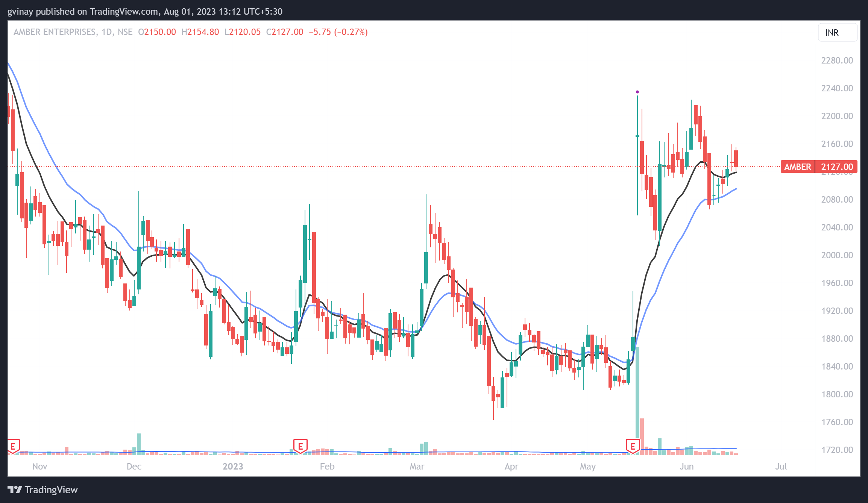
Task: Click the 2023 label on time axis
Action: [x=233, y=467]
